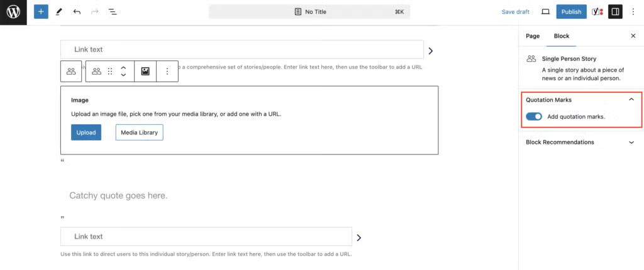Viewport: 644px width, 270px height.
Task: Open the laptop preview icon
Action: click(545, 12)
